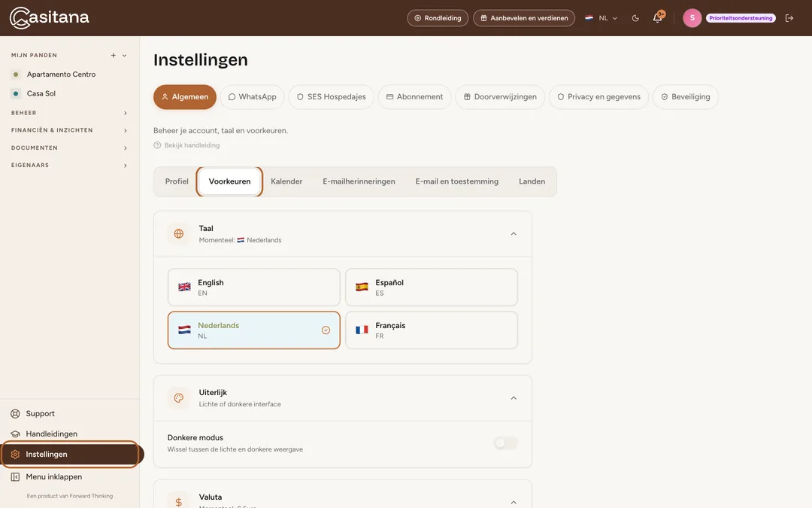The width and height of the screenshot is (812, 508).
Task: Click the Taal globe icon
Action: (179, 234)
